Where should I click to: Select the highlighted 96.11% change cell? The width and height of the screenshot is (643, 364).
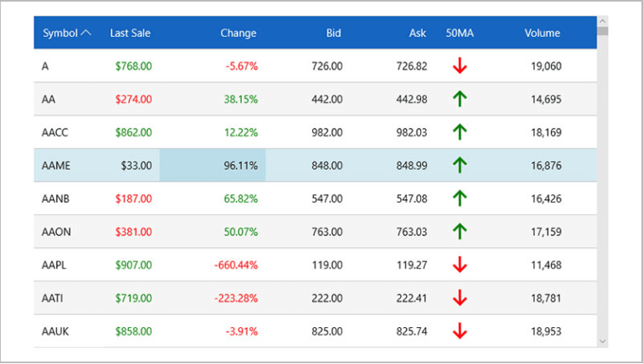click(x=213, y=165)
